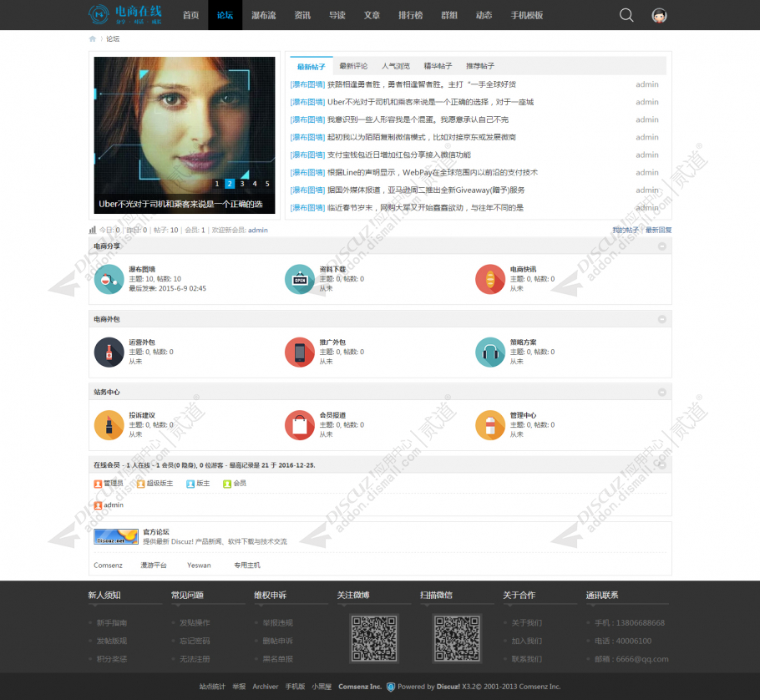Switch to the 最新评论 tab

(x=353, y=66)
